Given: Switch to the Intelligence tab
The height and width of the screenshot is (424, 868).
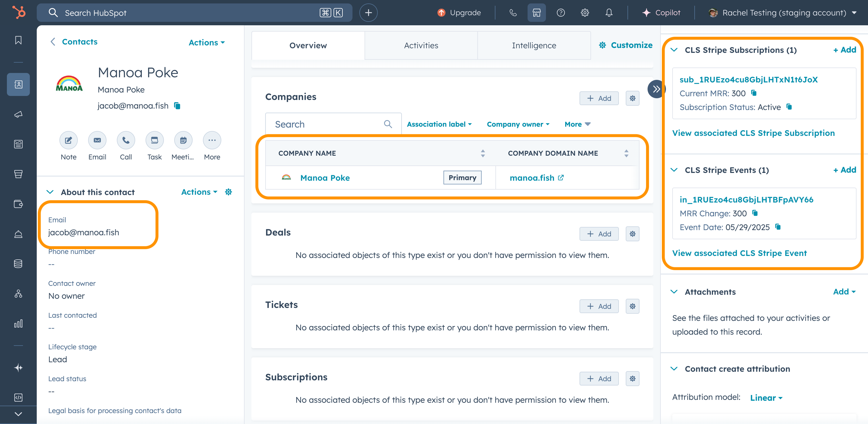Looking at the screenshot, I should click(x=534, y=46).
